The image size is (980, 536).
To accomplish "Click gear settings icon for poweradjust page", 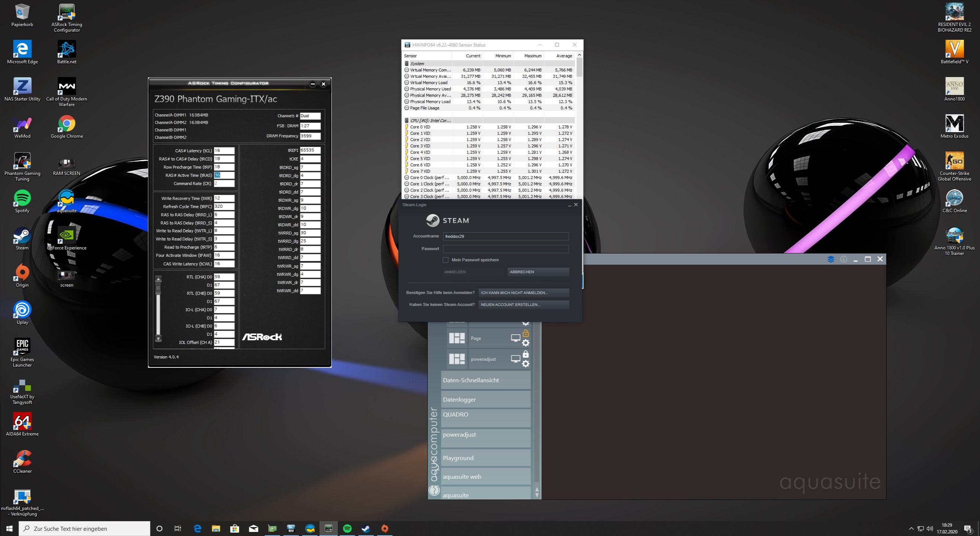I will pyautogui.click(x=526, y=364).
